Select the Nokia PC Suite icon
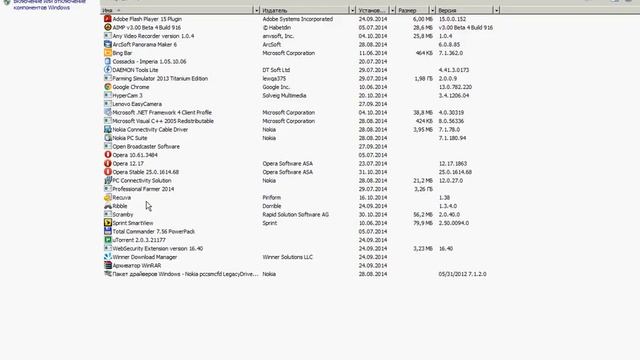The width and height of the screenshot is (640, 360). (108, 138)
